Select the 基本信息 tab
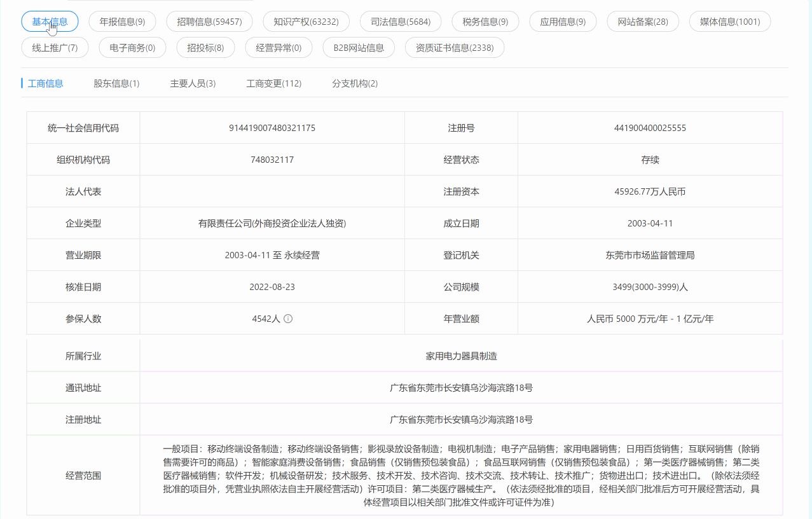Image resolution: width=812 pixels, height=519 pixels. coord(50,21)
